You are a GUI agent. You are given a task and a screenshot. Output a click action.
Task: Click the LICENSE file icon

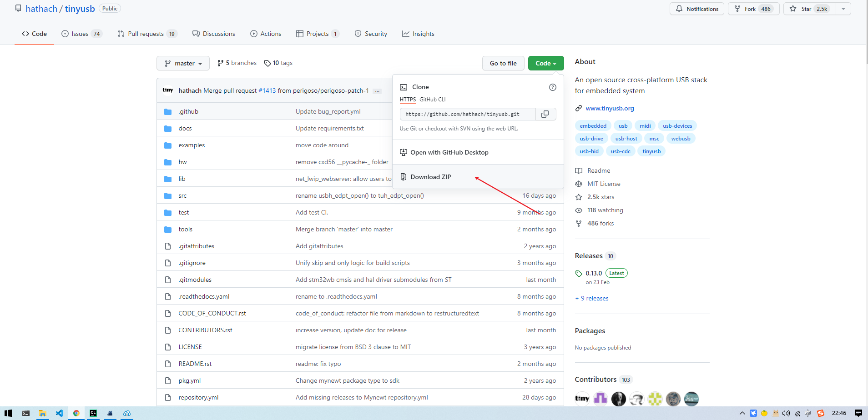point(168,347)
